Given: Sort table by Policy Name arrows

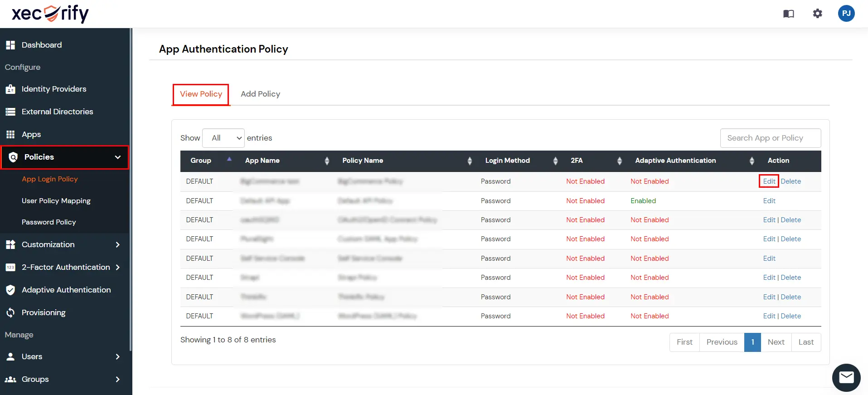Looking at the screenshot, I should tap(470, 161).
